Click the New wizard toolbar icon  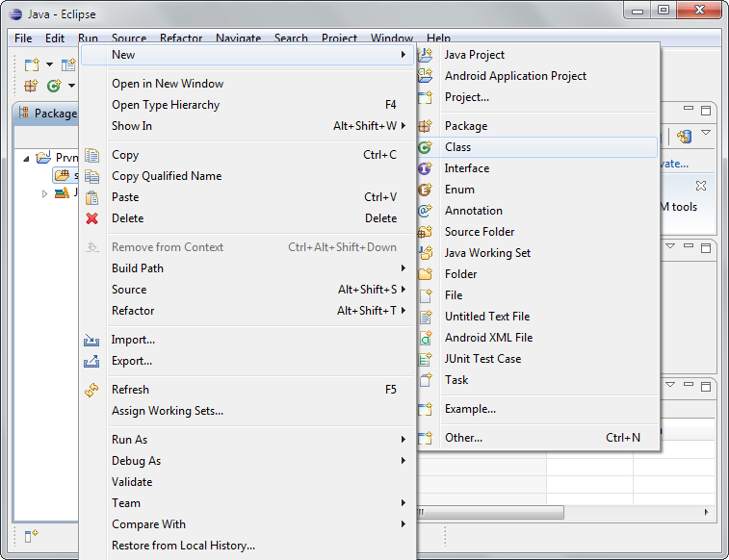click(32, 64)
